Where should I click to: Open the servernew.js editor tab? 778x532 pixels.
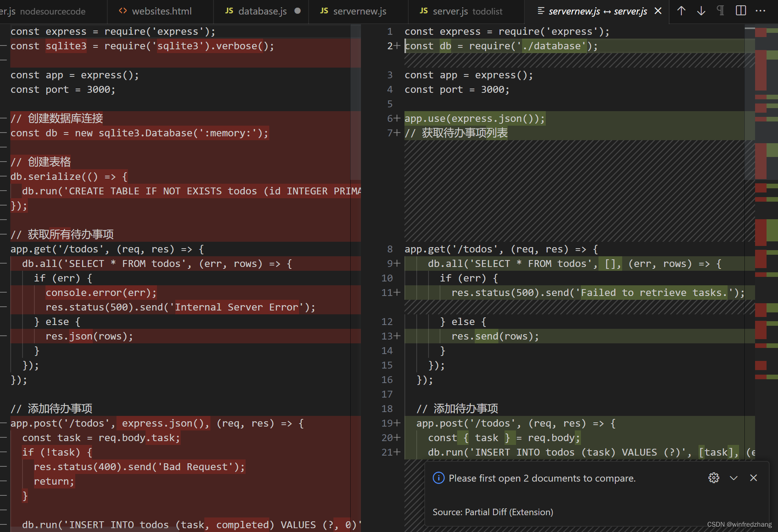click(x=359, y=11)
